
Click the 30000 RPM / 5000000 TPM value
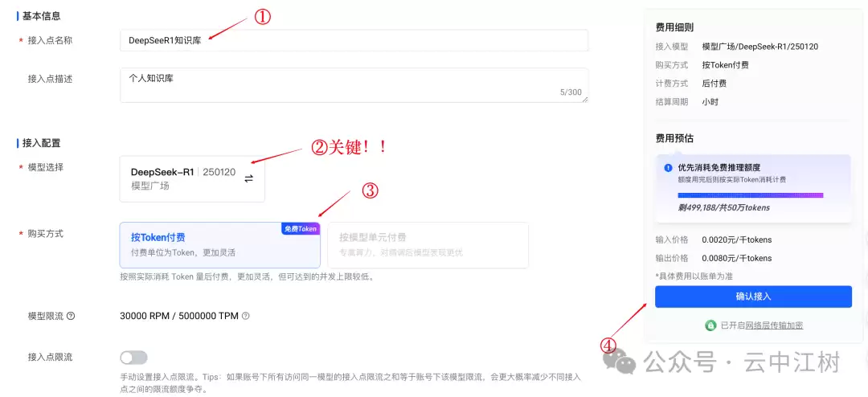(x=178, y=316)
